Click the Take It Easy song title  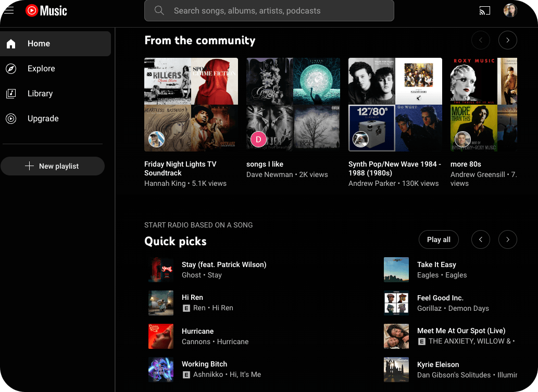[436, 265]
